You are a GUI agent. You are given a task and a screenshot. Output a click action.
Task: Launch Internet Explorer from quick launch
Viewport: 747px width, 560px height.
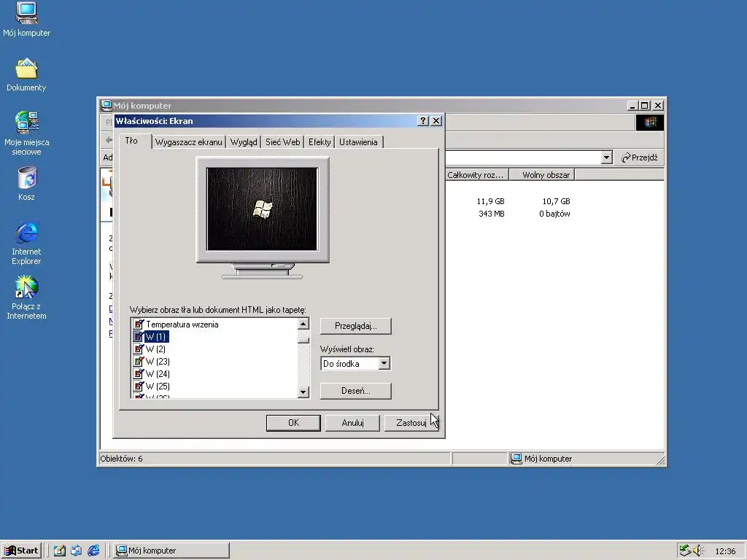93,551
